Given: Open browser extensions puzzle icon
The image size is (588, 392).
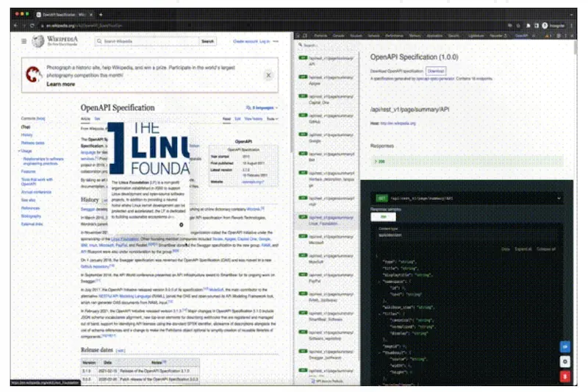Looking at the screenshot, I should click(528, 26).
